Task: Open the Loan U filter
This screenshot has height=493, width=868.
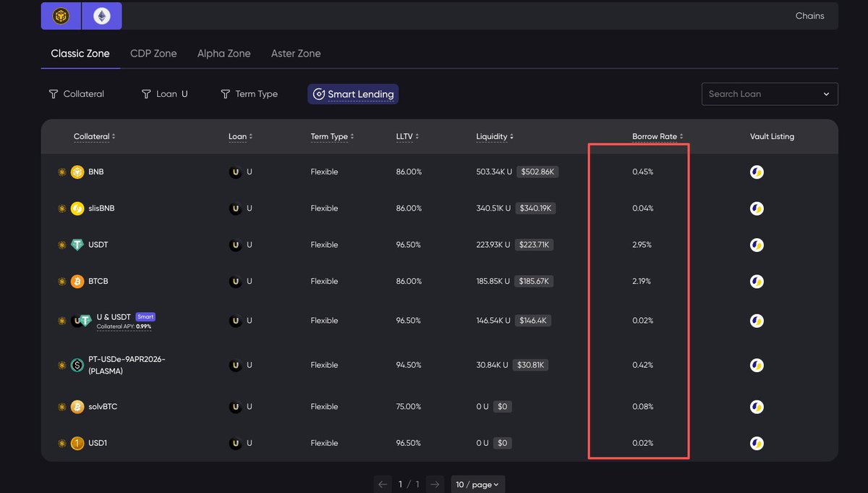Action: (164, 94)
